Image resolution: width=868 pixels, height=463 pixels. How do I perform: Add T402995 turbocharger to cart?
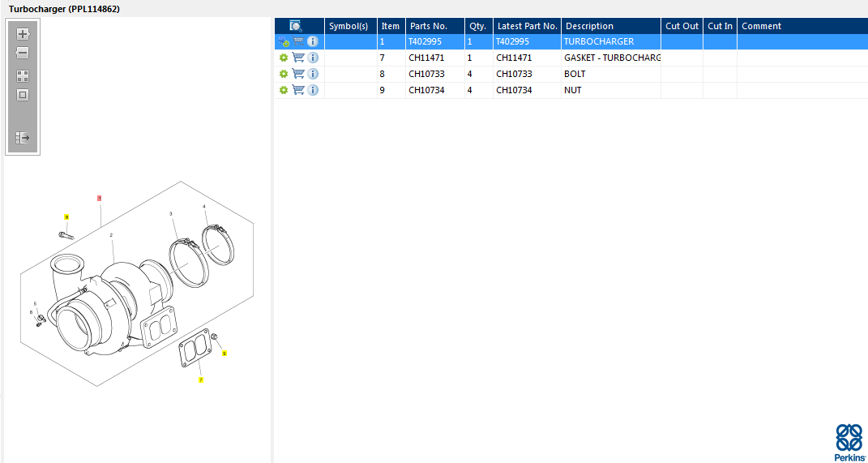298,41
